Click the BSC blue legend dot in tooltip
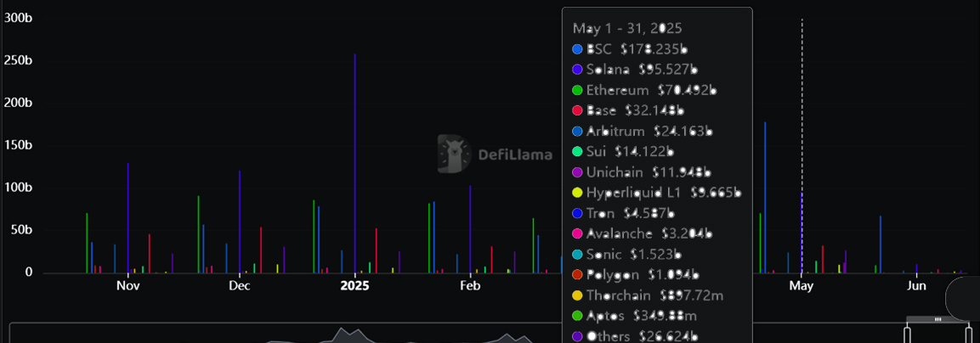The width and height of the screenshot is (980, 343). (577, 48)
